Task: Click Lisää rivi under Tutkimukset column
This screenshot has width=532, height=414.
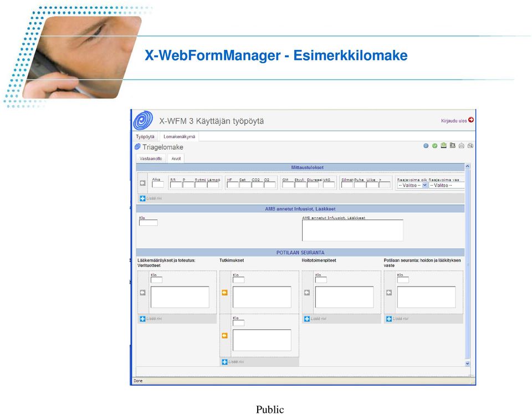Action: (x=236, y=362)
